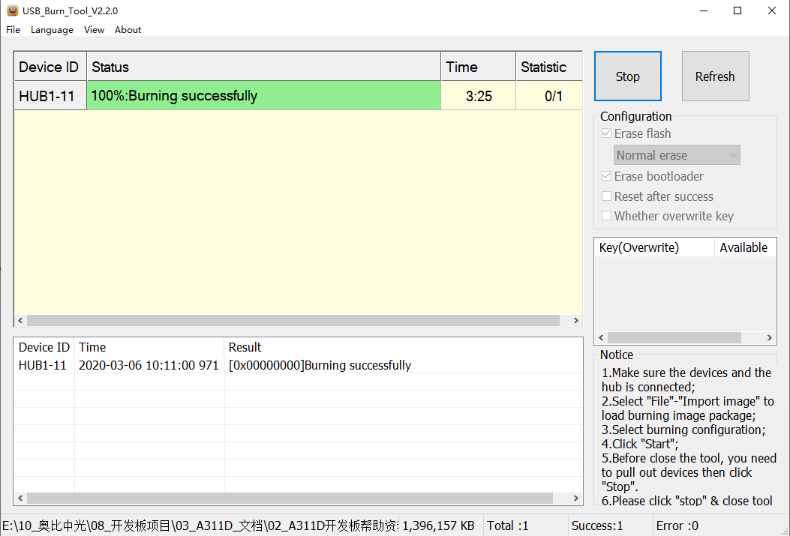
Task: Maximize the USB Burn Tool window
Action: click(738, 11)
